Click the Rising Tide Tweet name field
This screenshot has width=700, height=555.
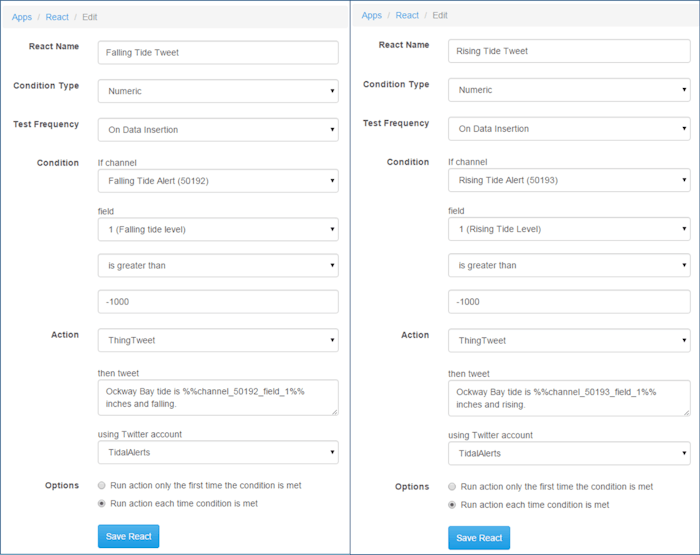coord(568,51)
